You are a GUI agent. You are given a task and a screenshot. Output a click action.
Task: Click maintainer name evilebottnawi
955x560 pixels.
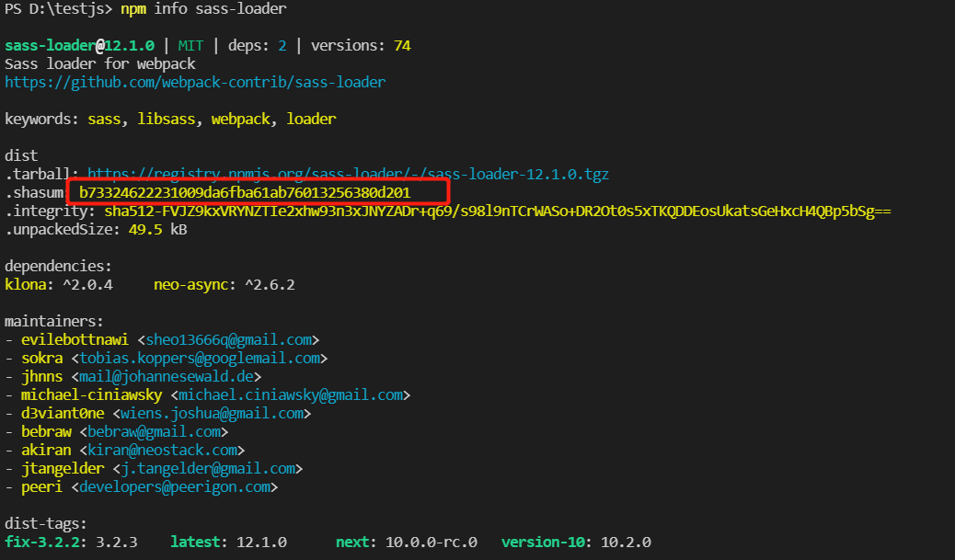tap(75, 339)
